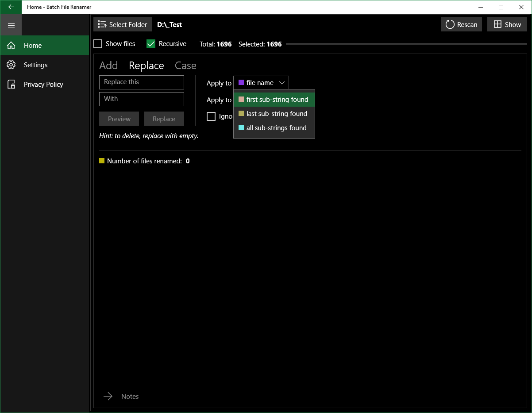532x413 pixels.
Task: Expand the file name dropdown
Action: [261, 83]
